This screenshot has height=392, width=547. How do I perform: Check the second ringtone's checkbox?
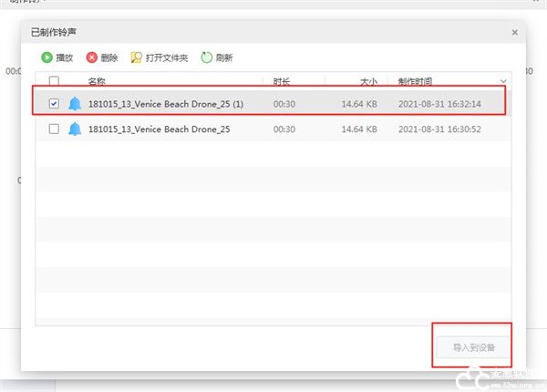point(54,129)
